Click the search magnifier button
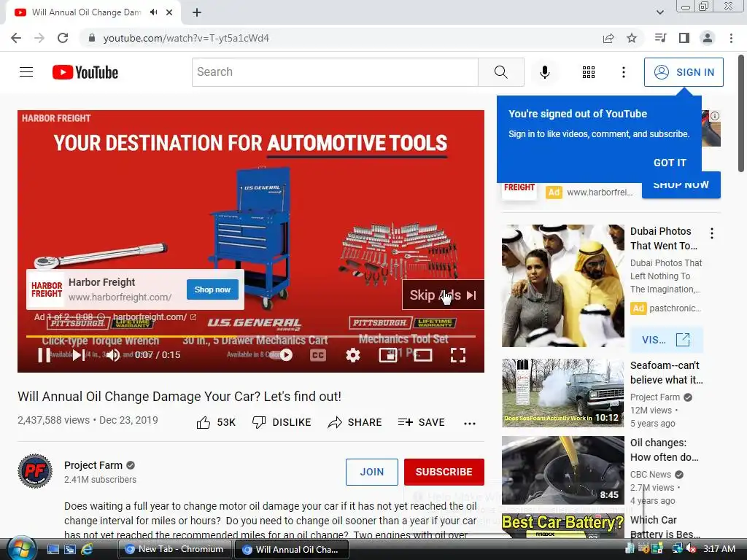 coord(500,72)
